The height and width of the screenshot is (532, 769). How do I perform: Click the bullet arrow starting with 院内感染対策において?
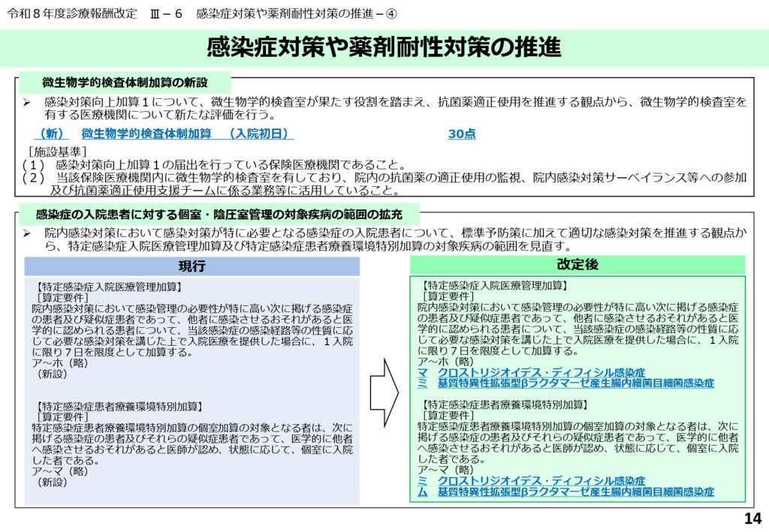coord(26,233)
